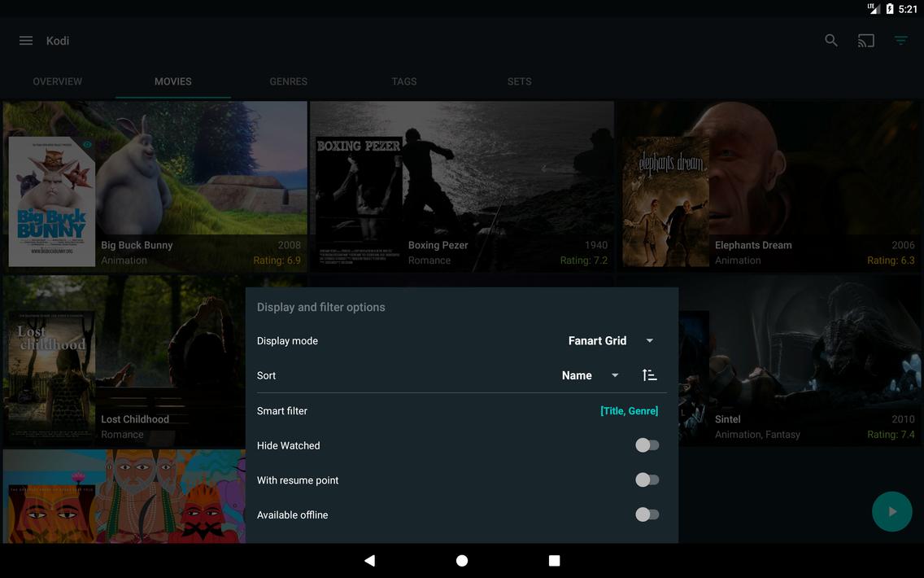This screenshot has height=578, width=924.
Task: Toggle the ascending sort order icon
Action: click(x=649, y=375)
